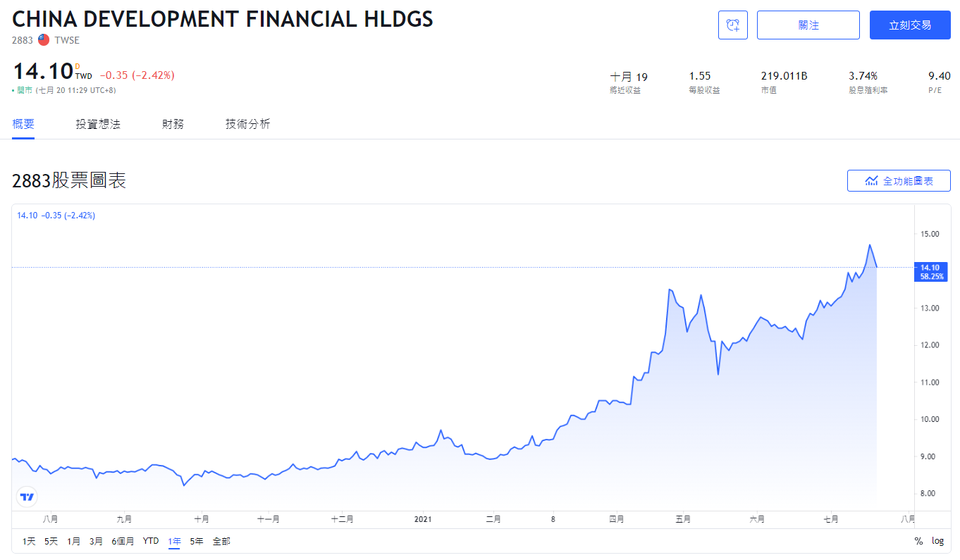Select the 全部 all-time range
This screenshot has height=560, width=960.
pyautogui.click(x=221, y=541)
